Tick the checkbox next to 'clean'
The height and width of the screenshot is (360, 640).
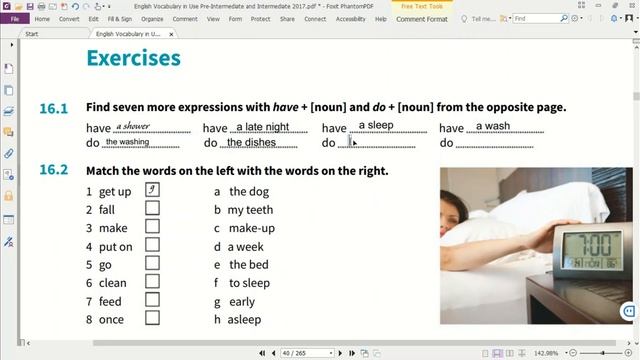pos(152,282)
